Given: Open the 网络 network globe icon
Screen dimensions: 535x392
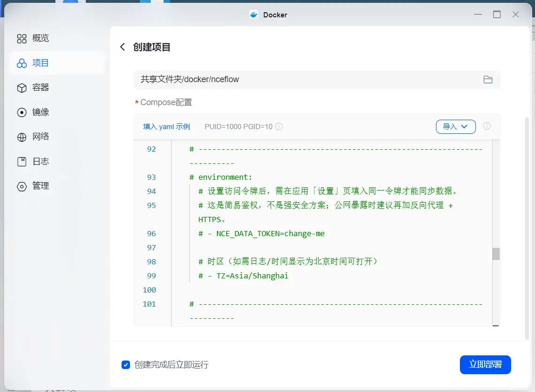Looking at the screenshot, I should click(x=22, y=137).
